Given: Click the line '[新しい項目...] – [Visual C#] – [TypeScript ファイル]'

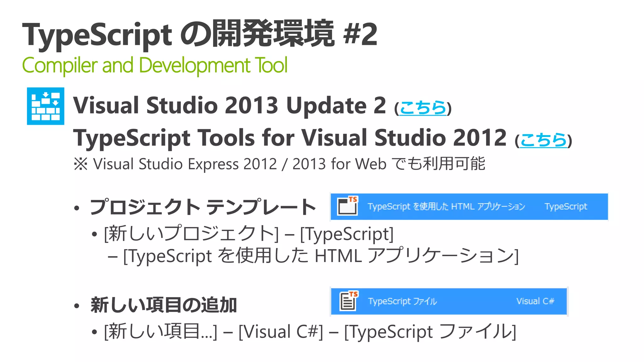Looking at the screenshot, I should click(310, 332).
